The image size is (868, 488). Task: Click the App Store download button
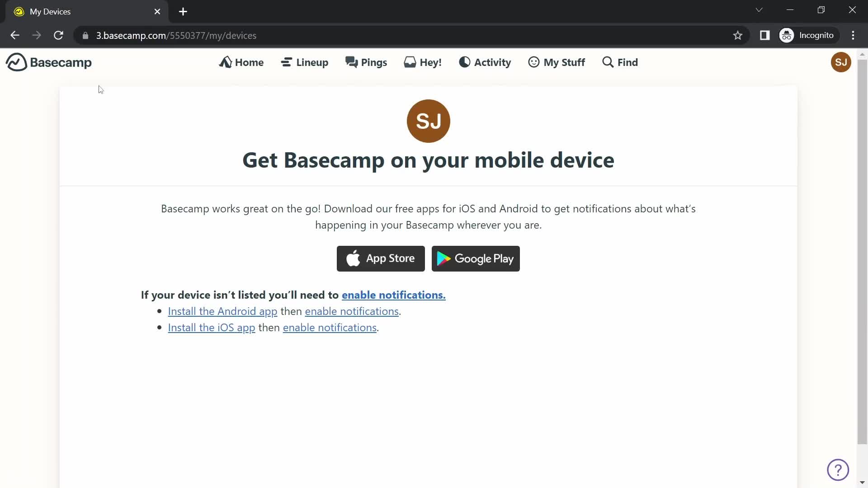[381, 258]
